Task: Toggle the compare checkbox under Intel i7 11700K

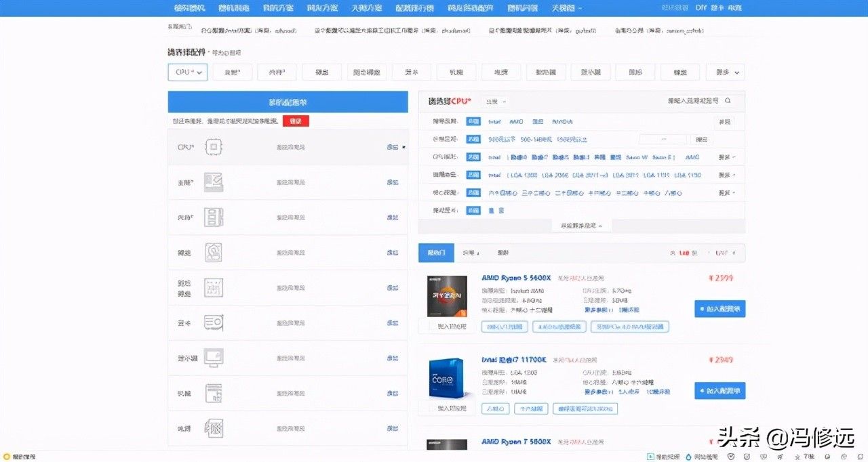Action: [x=433, y=408]
